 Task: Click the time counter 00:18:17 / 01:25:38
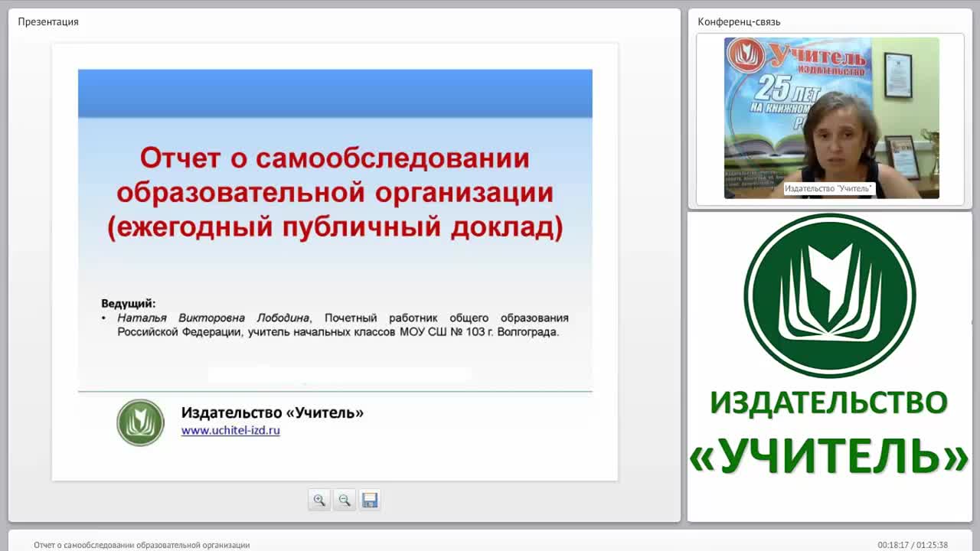[x=913, y=545]
